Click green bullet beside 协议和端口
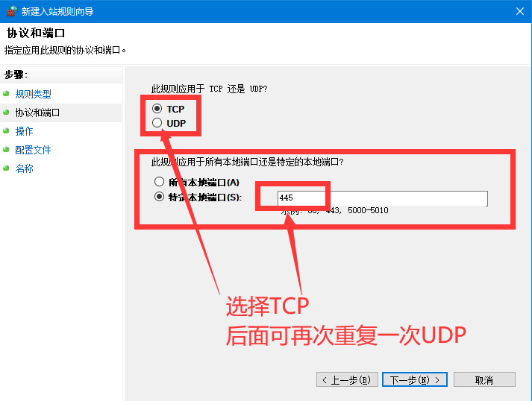This screenshot has width=532, height=401. 6,112
